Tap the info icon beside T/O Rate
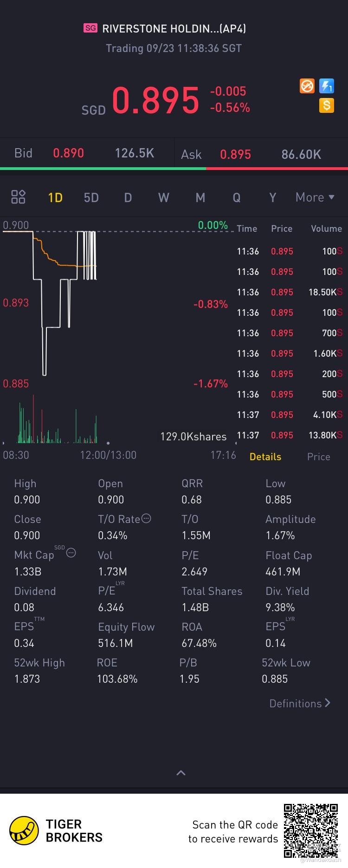This screenshot has height=868, width=348. click(x=146, y=518)
